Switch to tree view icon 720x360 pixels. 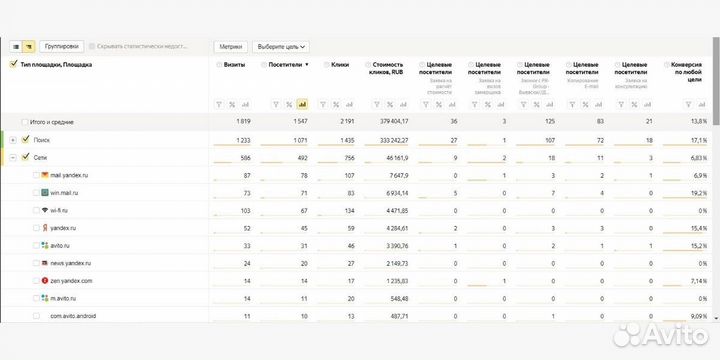click(x=28, y=46)
